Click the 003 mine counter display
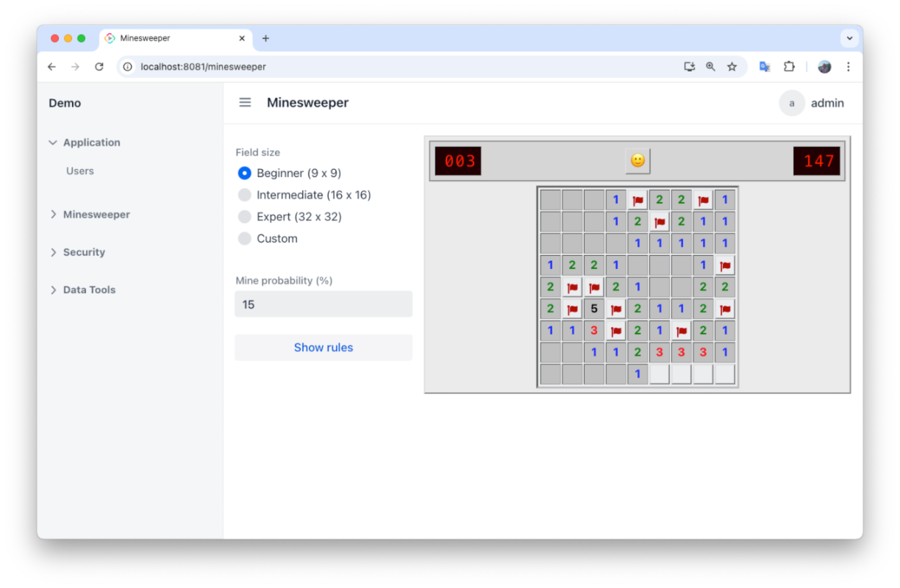The height and width of the screenshot is (588, 900). 458,161
